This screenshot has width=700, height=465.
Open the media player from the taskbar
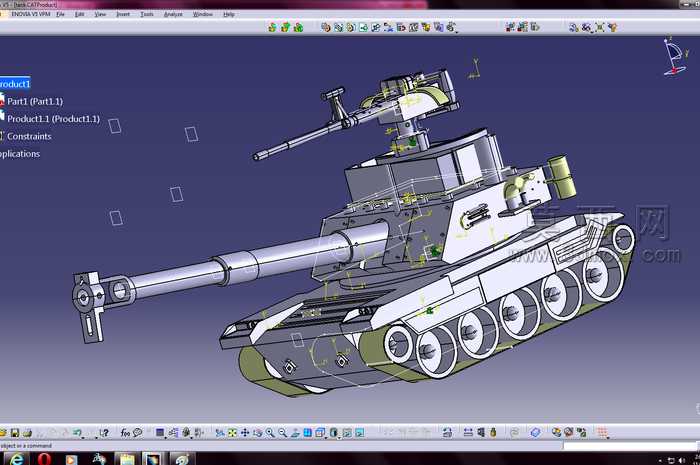click(71, 459)
